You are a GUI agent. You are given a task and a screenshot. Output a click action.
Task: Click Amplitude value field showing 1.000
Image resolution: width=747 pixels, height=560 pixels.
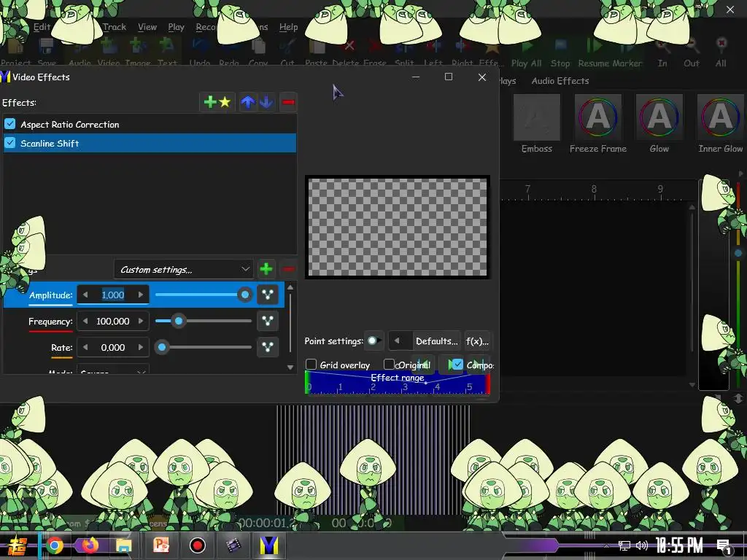click(113, 295)
